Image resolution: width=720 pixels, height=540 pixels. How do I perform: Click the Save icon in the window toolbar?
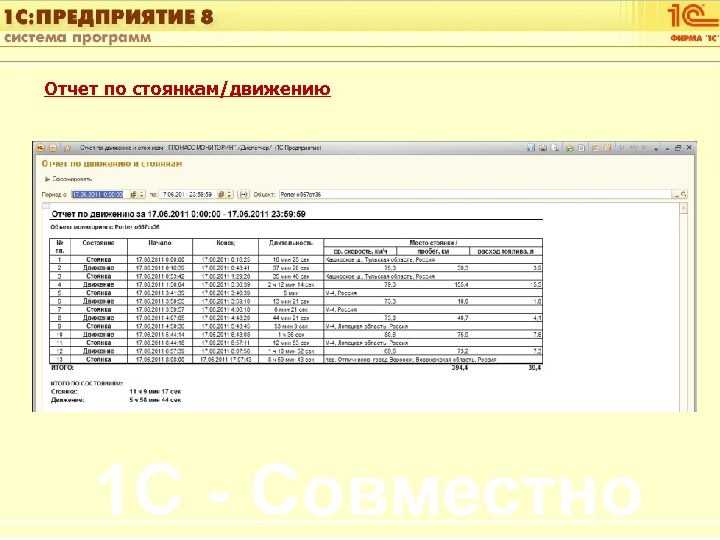[531, 148]
